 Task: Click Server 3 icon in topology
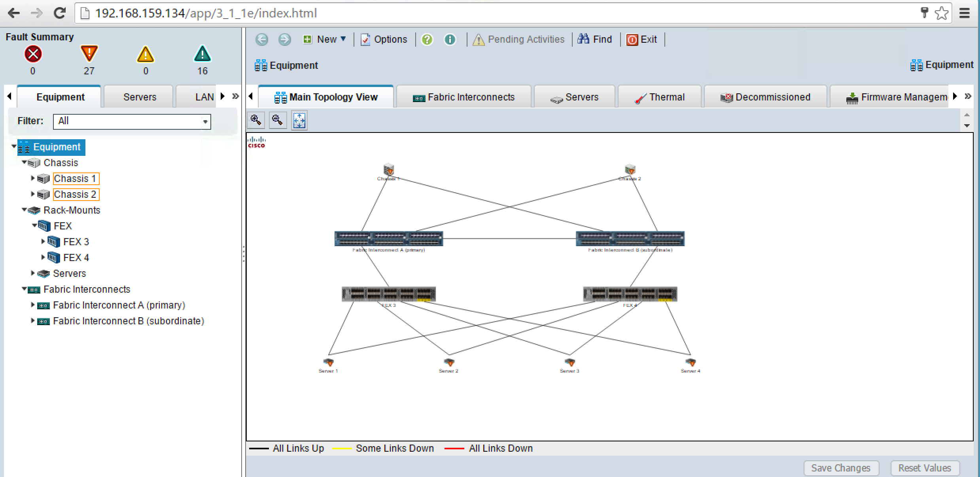569,362
